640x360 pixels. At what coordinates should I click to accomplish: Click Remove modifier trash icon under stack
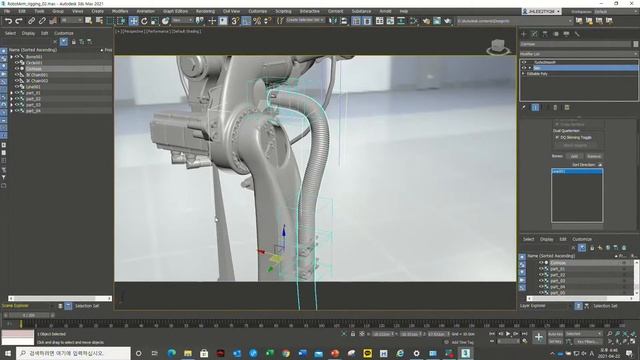(555, 108)
